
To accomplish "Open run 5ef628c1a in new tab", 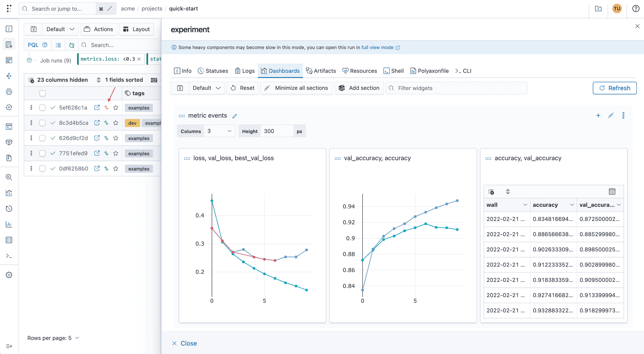I will pos(97,107).
